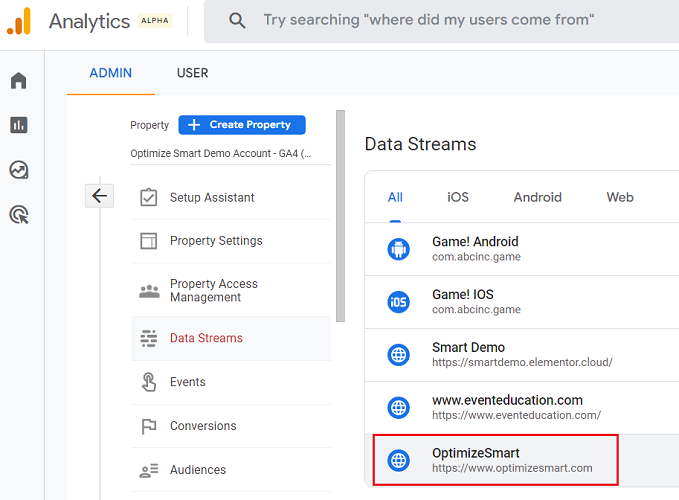Click the Property Settings layout icon
The width and height of the screenshot is (679, 500).
click(149, 241)
